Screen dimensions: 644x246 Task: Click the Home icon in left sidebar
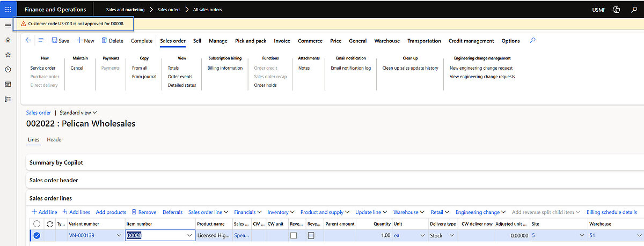point(8,40)
